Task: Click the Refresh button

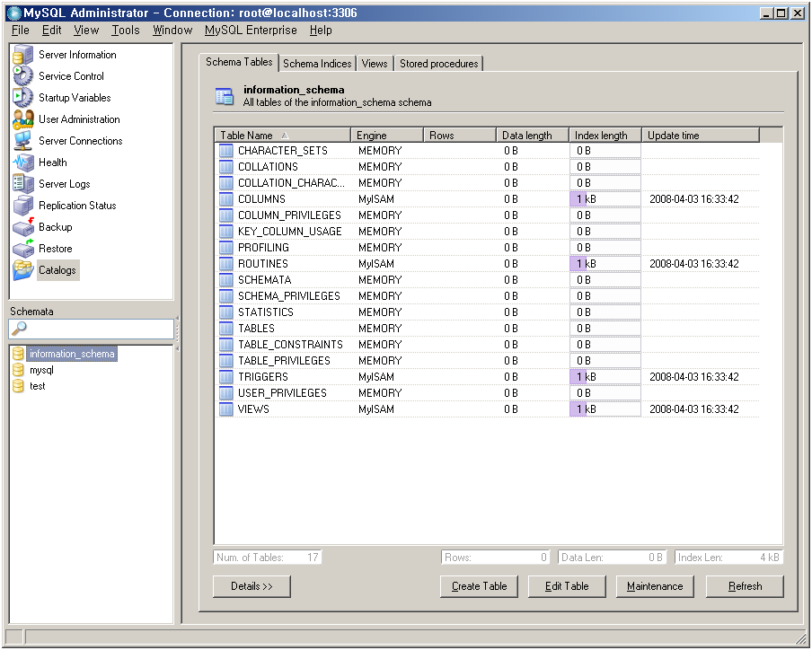Action: click(746, 586)
